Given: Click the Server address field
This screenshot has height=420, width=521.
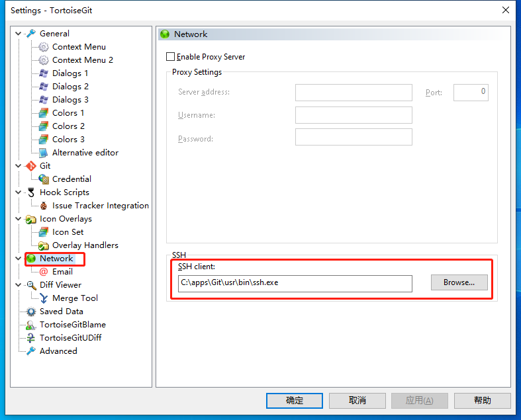Looking at the screenshot, I should coord(354,93).
